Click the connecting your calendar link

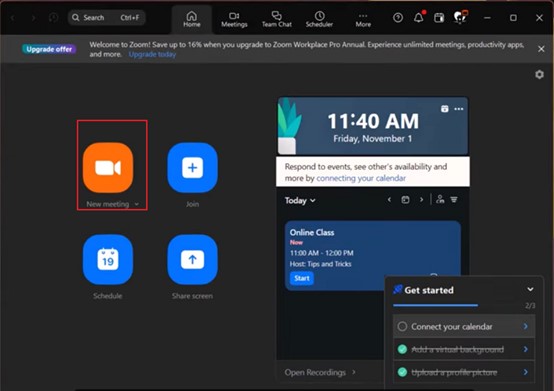361,178
